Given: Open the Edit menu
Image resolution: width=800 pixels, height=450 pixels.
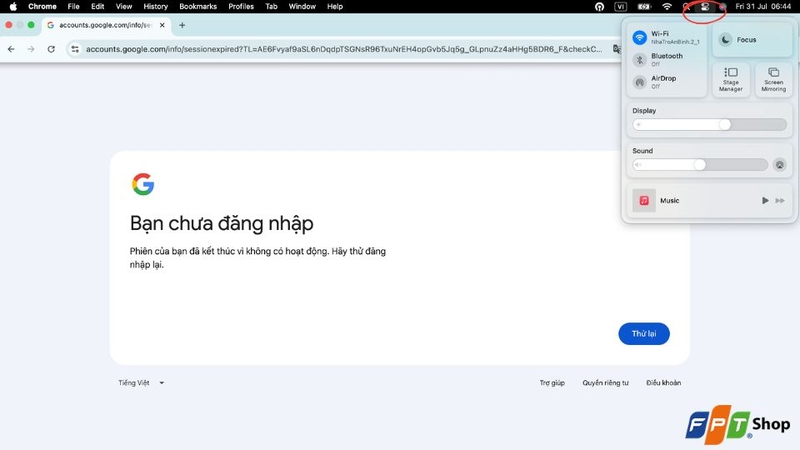Looking at the screenshot, I should point(97,7).
